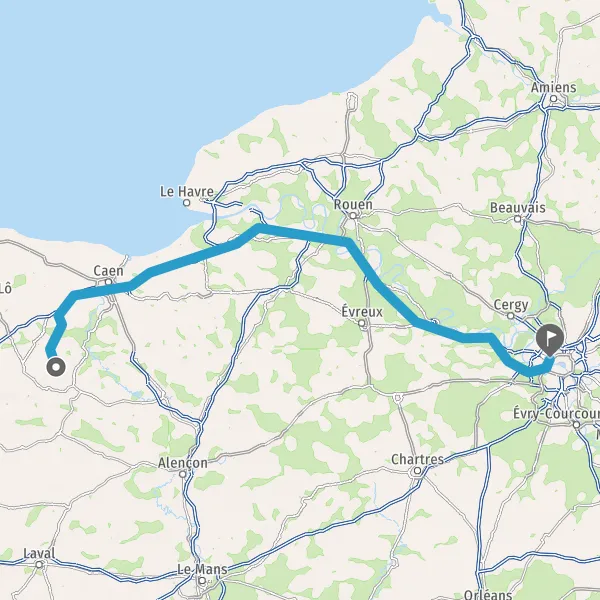Viewport: 600px width, 600px height.
Task: Click the Laval city marker
Action: (39, 564)
